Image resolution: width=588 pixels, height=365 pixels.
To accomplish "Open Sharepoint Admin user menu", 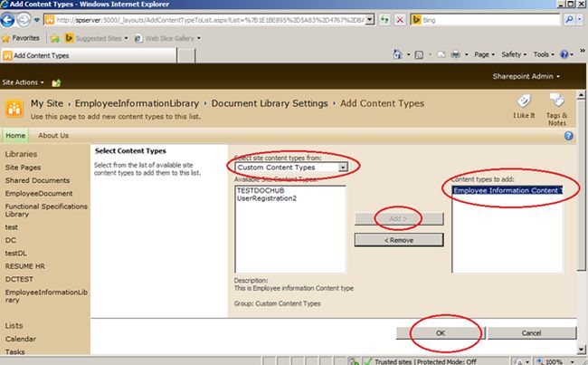I will tap(526, 76).
